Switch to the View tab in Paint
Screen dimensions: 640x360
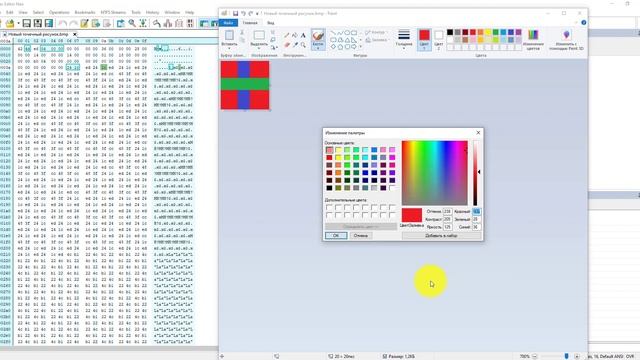[271, 23]
